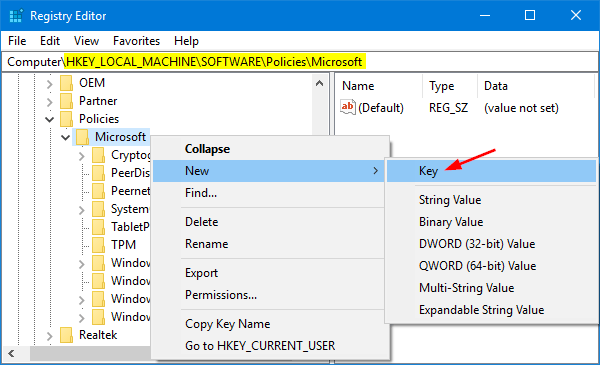Image resolution: width=600 pixels, height=365 pixels.
Task: Expand the OEM key
Action: 49,84
